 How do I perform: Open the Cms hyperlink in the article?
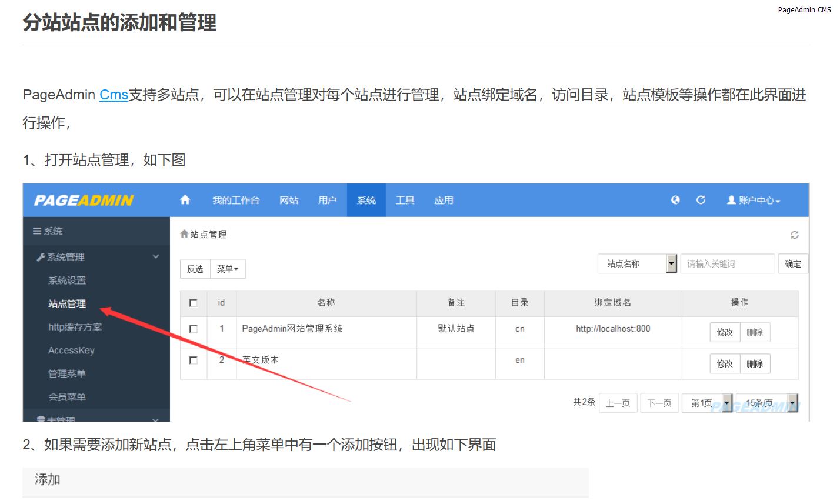point(114,95)
